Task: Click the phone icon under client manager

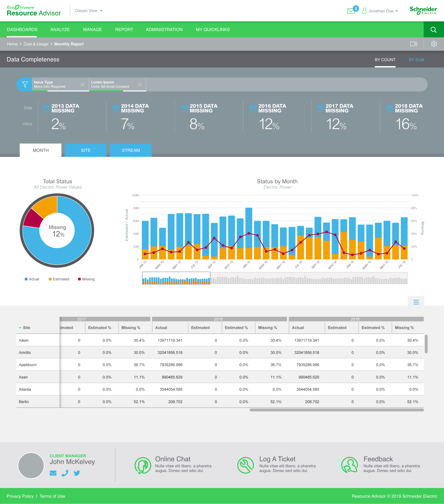Action: coord(65,473)
